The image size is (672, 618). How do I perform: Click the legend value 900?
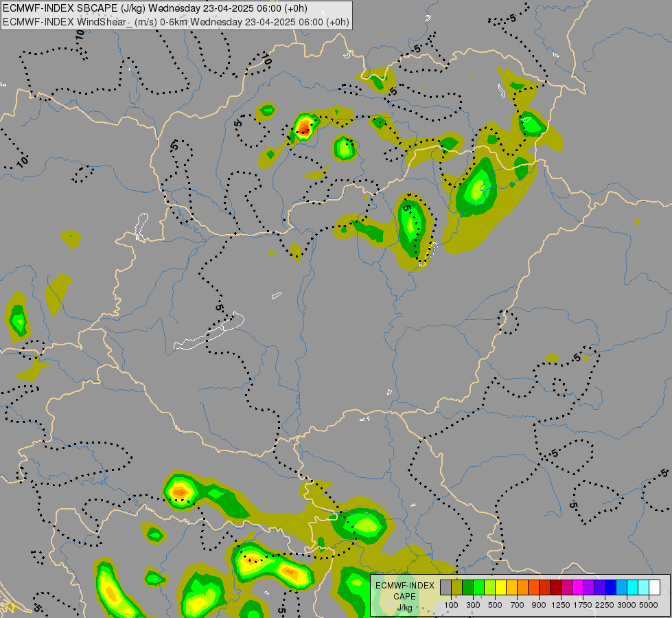click(539, 605)
